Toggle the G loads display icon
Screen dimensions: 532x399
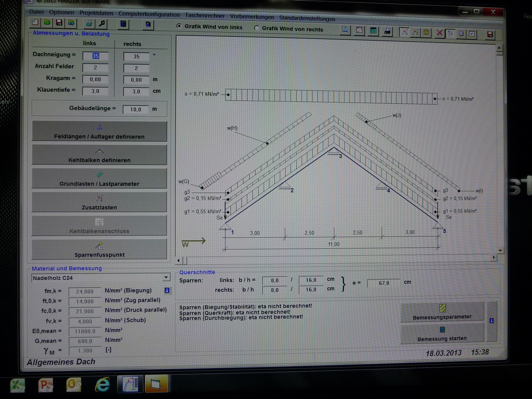tap(405, 33)
